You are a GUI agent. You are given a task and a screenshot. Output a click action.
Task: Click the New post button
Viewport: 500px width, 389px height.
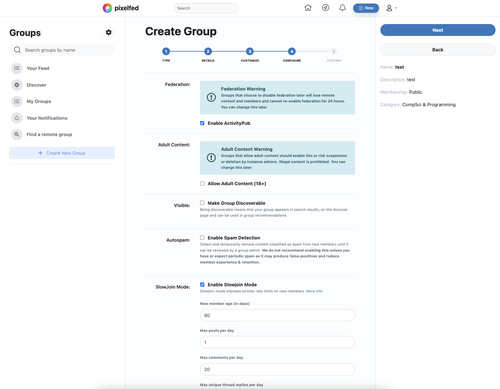(x=366, y=8)
